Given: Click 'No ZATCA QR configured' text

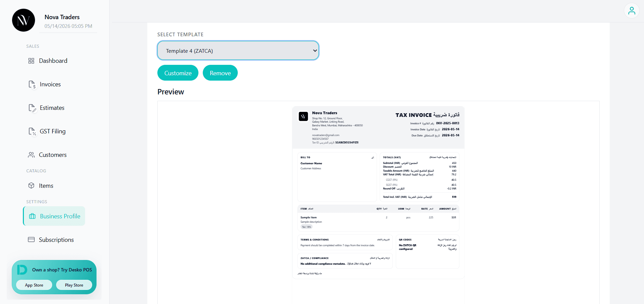Looking at the screenshot, I should point(408,247).
